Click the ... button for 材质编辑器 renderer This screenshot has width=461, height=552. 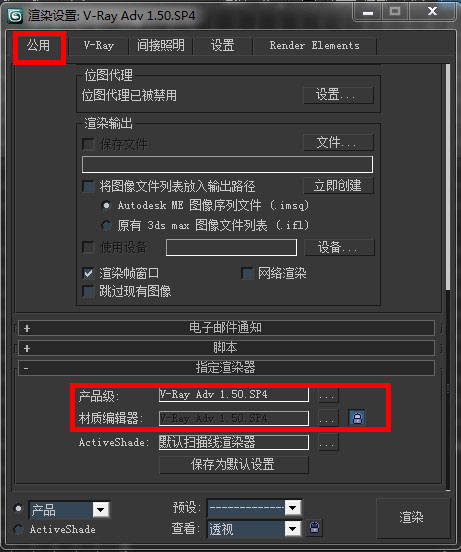(x=328, y=418)
